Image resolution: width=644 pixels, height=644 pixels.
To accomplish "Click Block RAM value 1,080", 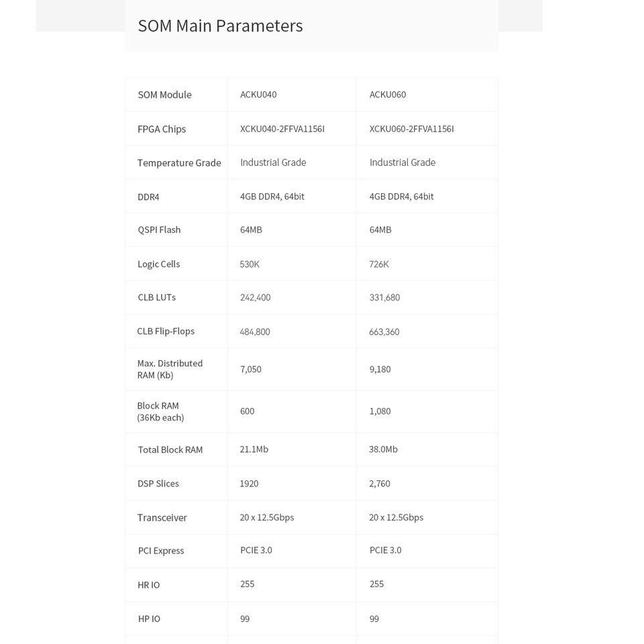I will [380, 411].
